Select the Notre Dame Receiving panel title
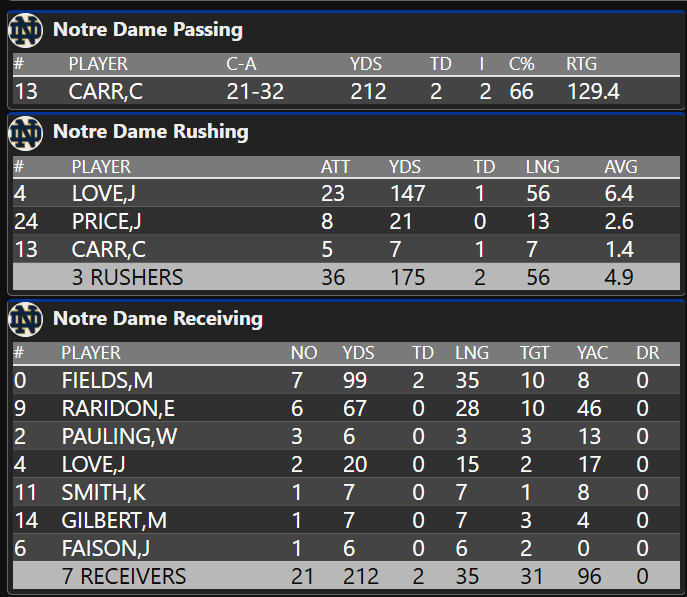 click(x=157, y=319)
